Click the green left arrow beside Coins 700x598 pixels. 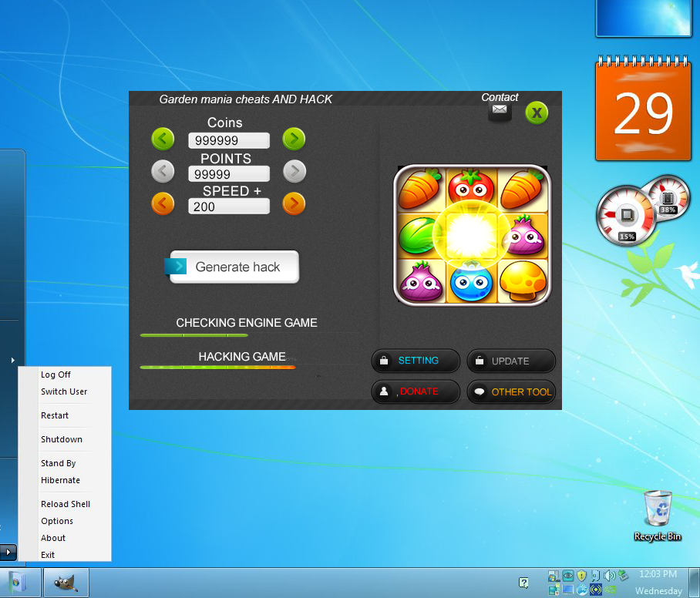(x=163, y=139)
